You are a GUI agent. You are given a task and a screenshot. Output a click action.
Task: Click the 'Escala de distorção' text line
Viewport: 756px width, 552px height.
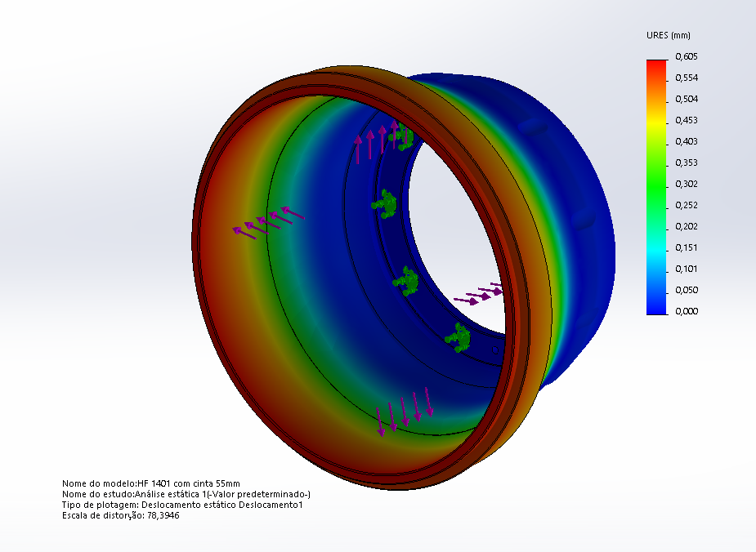click(x=120, y=515)
